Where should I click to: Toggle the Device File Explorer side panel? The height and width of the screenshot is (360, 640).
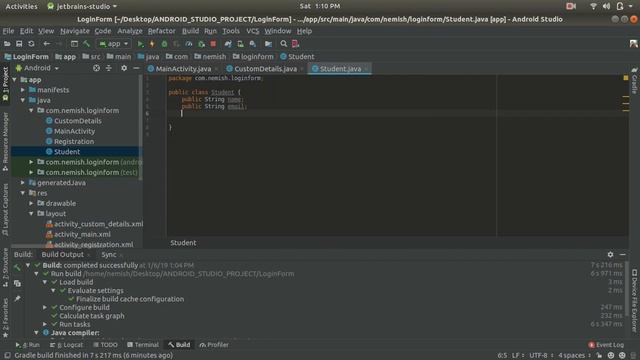pos(634,300)
